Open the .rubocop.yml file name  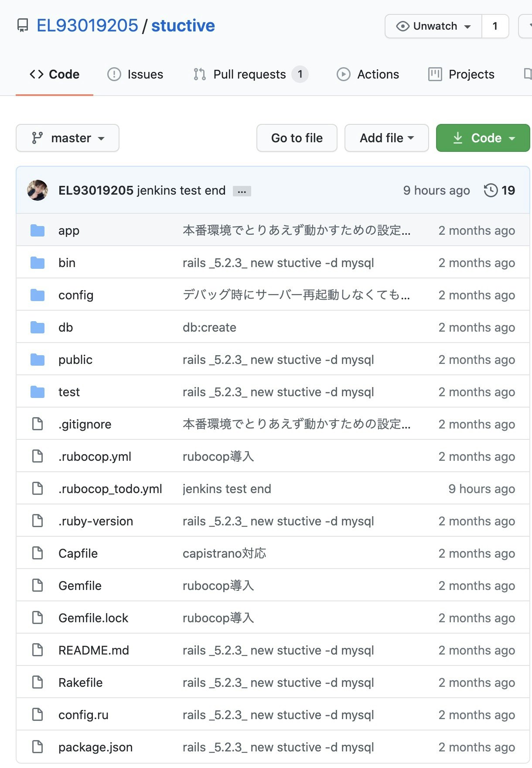click(95, 456)
